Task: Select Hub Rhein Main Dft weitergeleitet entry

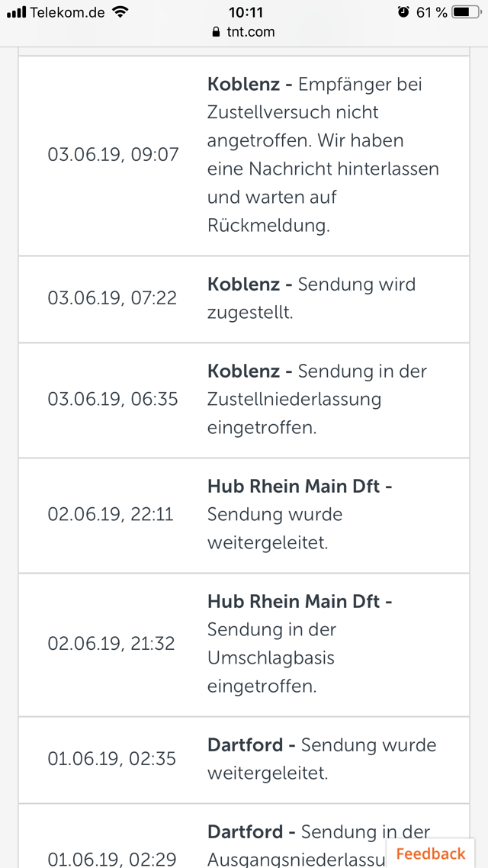Action: (x=300, y=515)
